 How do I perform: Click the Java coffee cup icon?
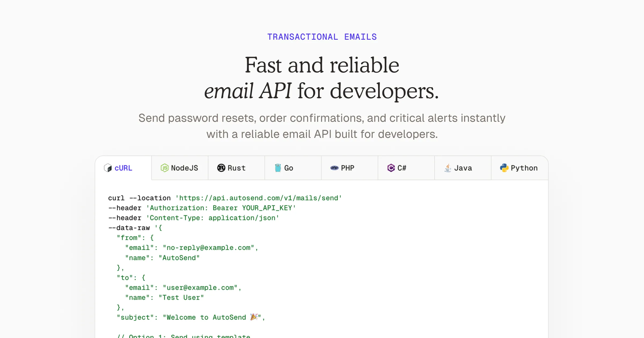(x=448, y=168)
